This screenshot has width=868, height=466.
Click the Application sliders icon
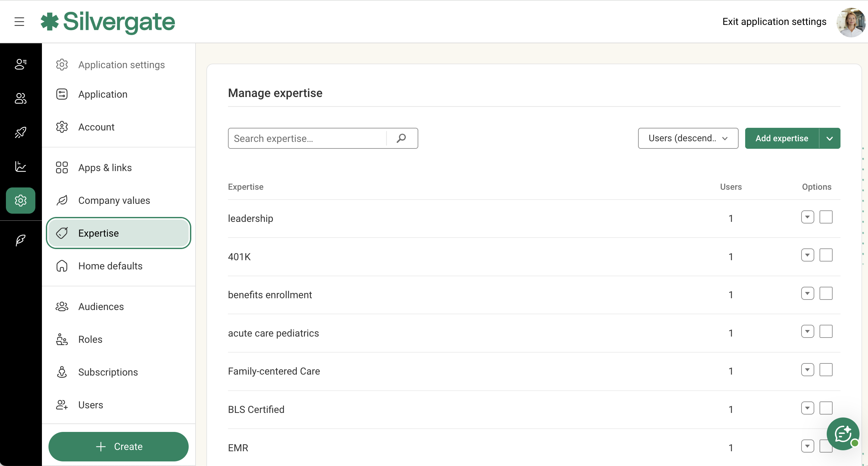click(62, 94)
